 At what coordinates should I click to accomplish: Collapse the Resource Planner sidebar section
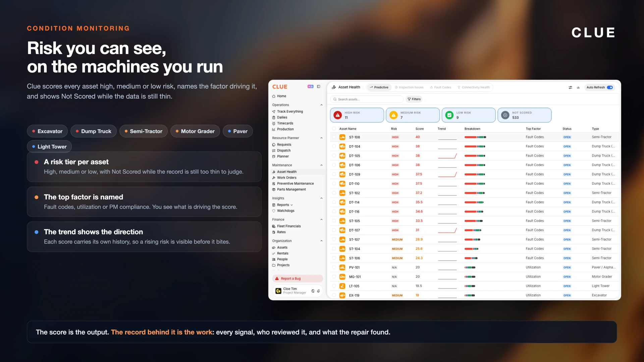point(321,138)
